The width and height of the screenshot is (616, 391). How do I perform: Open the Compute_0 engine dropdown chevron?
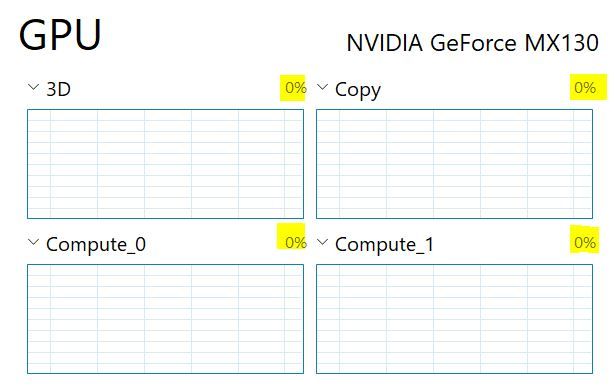pyautogui.click(x=34, y=242)
